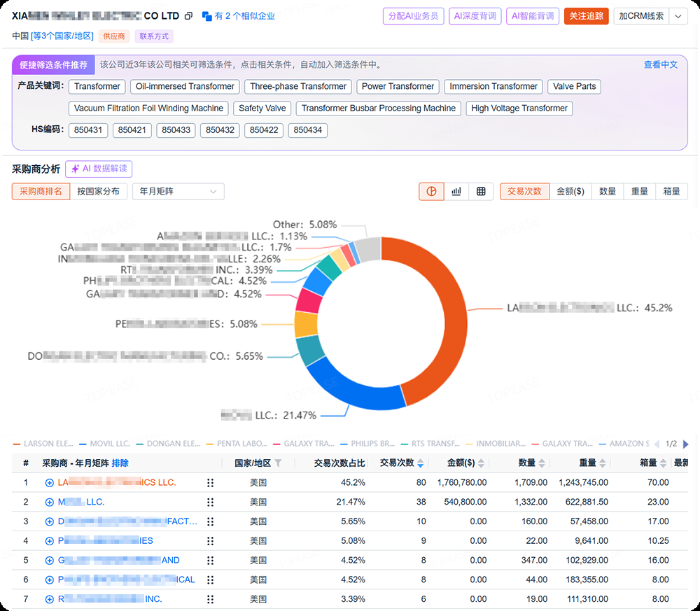Click 联系方式 tag
Screen dimensions: 700x611
[x=154, y=36]
